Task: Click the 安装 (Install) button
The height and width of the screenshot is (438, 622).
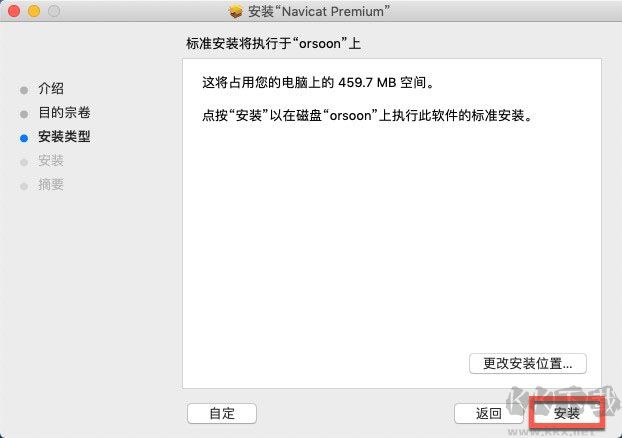Action: point(567,413)
